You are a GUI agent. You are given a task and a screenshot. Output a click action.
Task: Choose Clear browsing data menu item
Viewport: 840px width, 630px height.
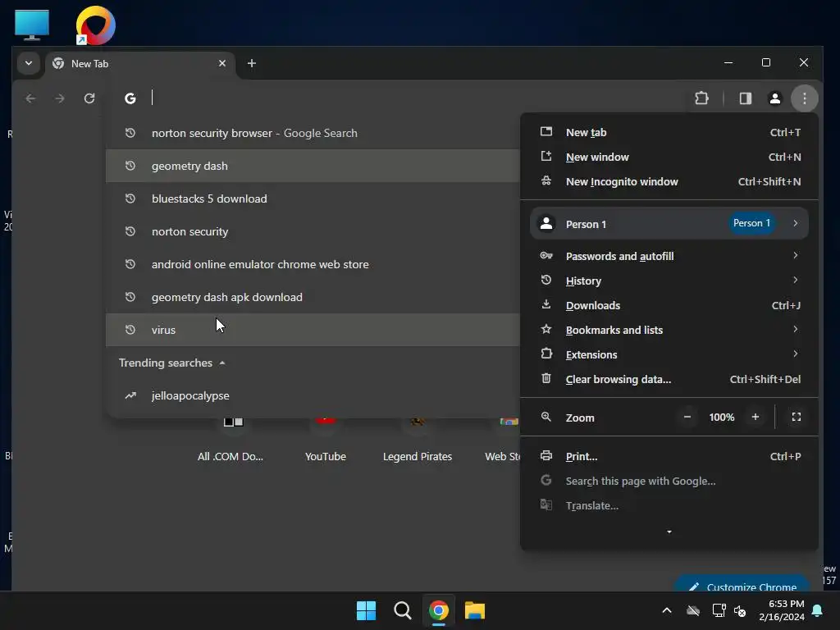click(x=669, y=379)
